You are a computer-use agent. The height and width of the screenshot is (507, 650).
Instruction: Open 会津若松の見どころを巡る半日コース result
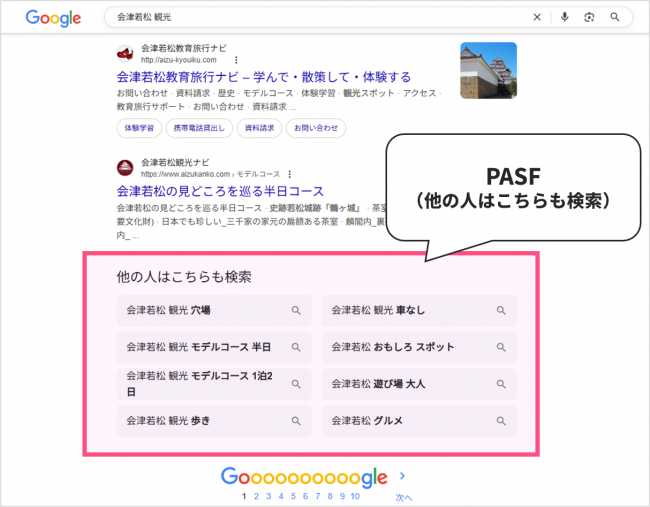point(220,191)
